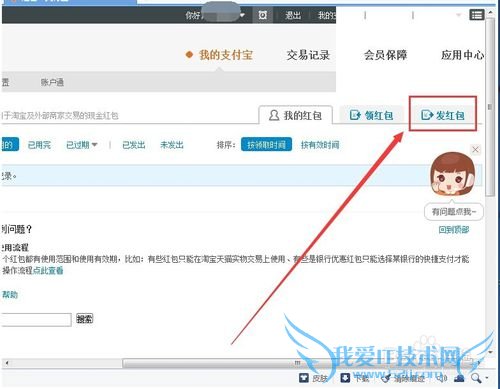The image size is (500, 389).
Task: Click the 排序: label text
Action: 226,145
